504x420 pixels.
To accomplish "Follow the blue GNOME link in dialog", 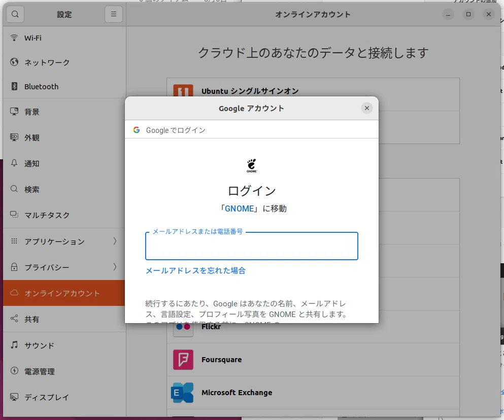I will pyautogui.click(x=239, y=208).
